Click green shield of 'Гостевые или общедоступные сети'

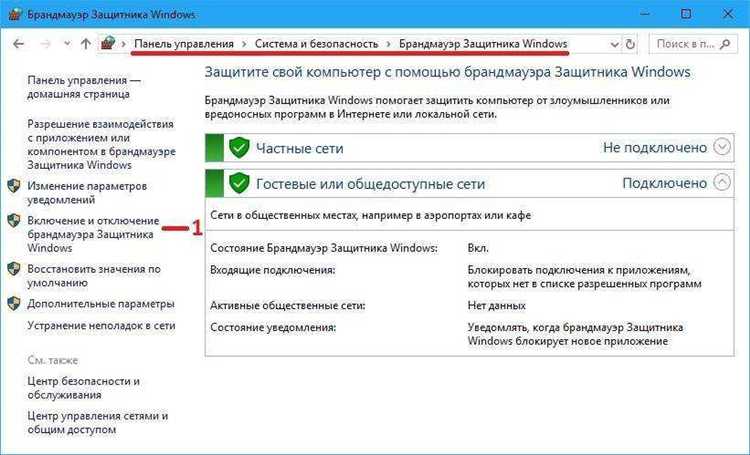click(239, 183)
